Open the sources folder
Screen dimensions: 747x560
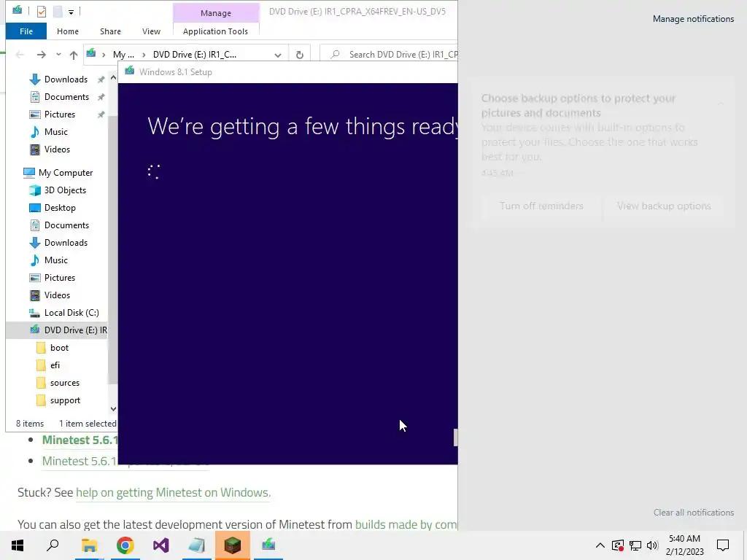65,383
